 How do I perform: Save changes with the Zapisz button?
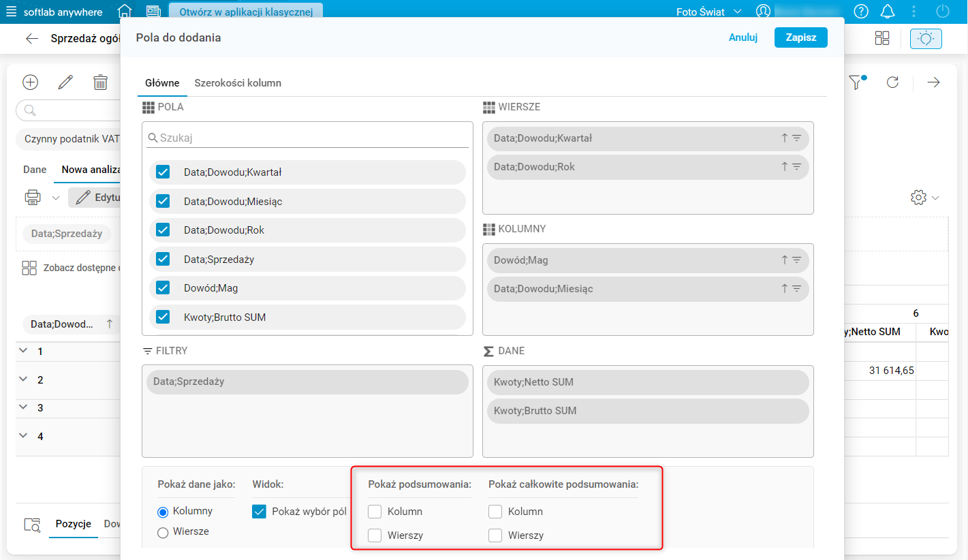coord(801,37)
